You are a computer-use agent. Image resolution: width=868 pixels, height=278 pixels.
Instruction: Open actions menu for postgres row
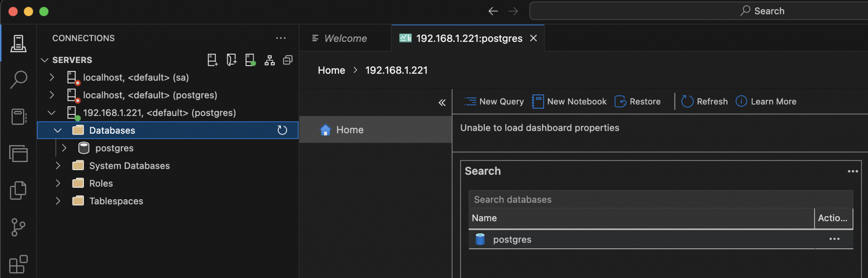(x=834, y=239)
